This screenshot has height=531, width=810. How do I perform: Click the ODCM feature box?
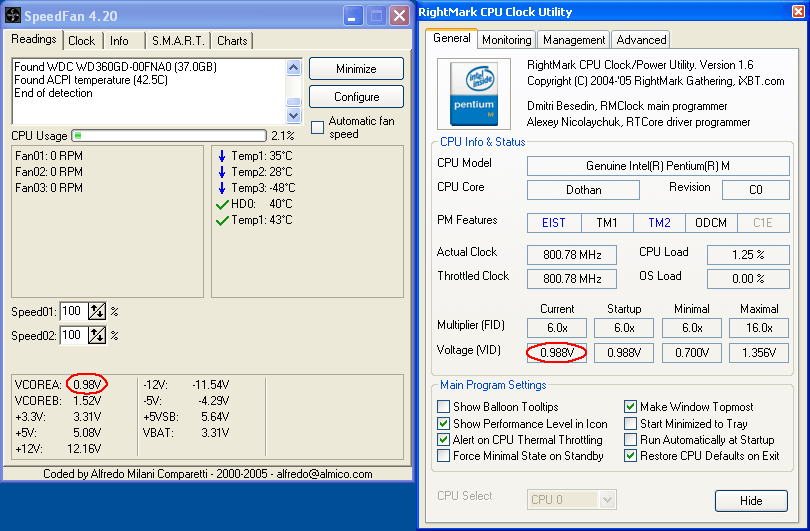pyautogui.click(x=711, y=223)
